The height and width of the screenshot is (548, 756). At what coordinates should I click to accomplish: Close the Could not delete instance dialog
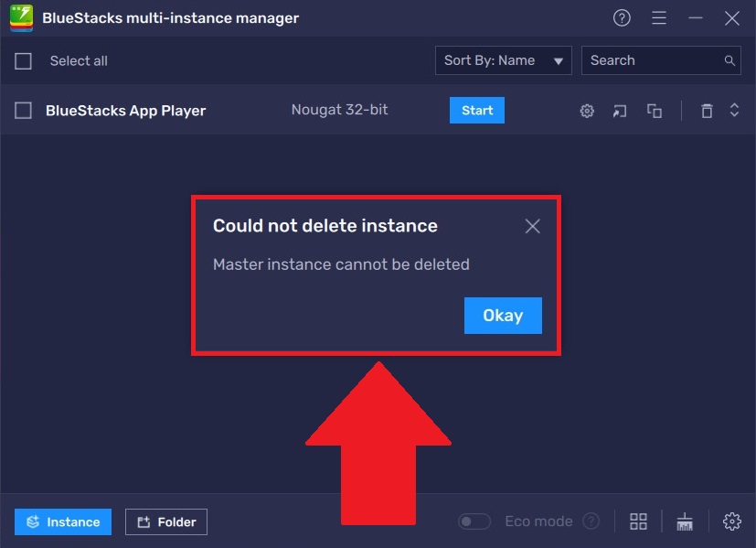(x=533, y=226)
